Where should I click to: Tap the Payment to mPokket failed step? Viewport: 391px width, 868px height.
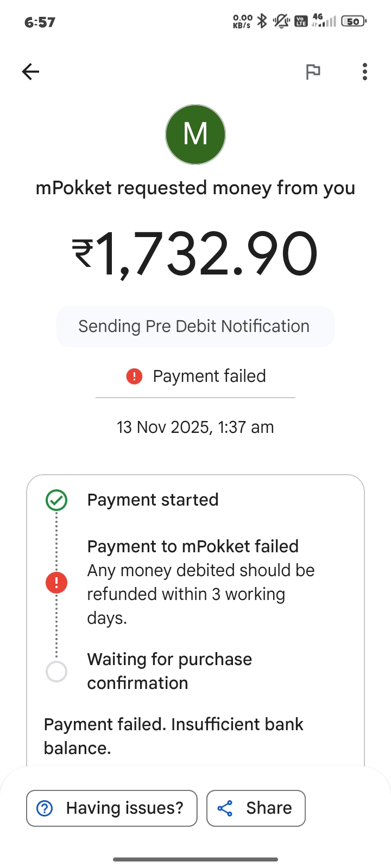[193, 546]
